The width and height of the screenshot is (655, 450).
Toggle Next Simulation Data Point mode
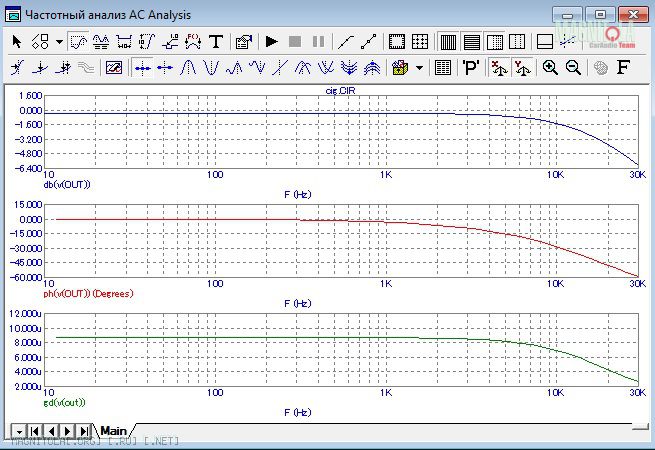click(142, 67)
